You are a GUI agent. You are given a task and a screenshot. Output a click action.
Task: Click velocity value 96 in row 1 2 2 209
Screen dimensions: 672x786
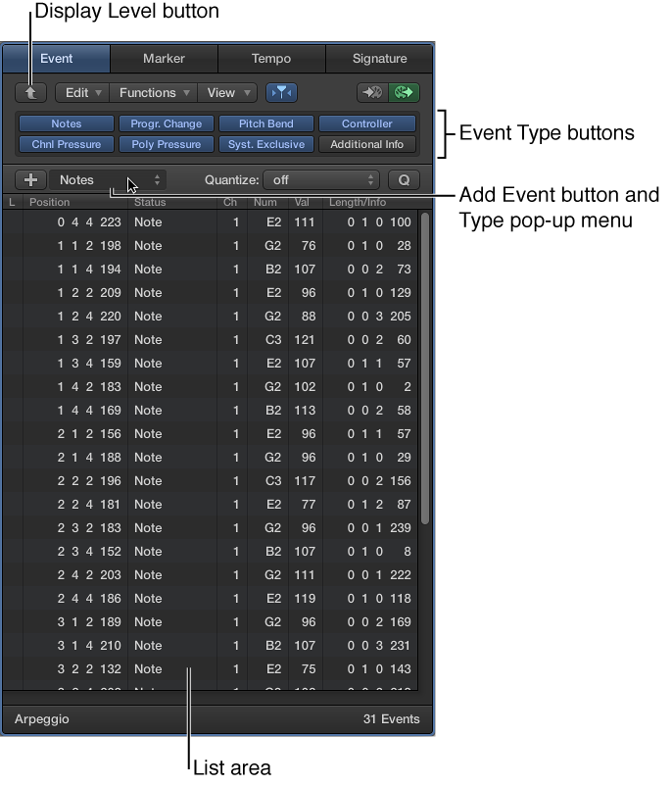point(309,293)
